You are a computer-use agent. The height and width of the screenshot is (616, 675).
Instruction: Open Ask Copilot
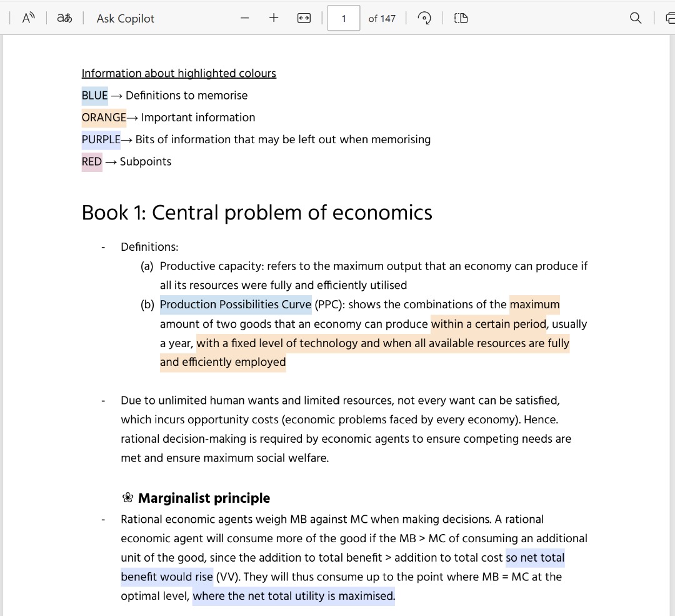tap(124, 18)
